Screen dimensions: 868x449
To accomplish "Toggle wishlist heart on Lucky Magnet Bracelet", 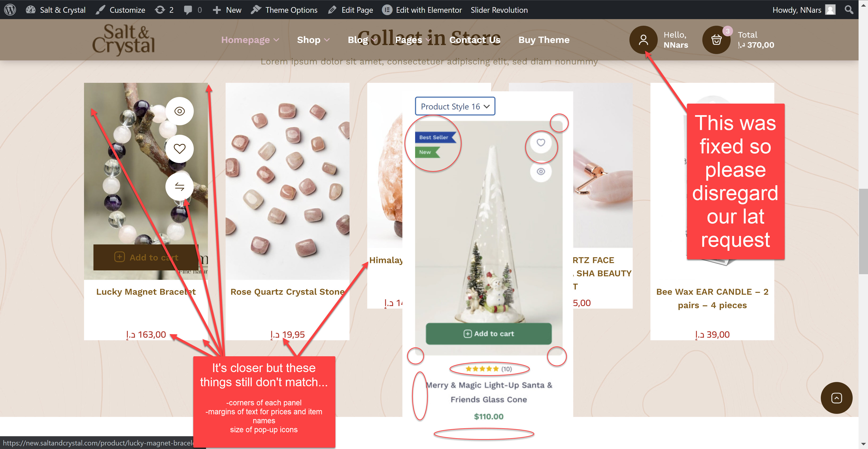I will tap(180, 149).
